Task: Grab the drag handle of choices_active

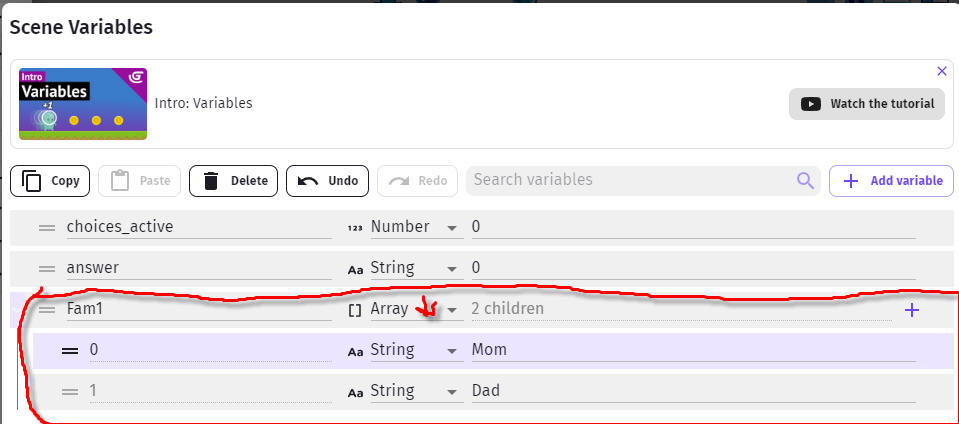Action: coord(47,228)
